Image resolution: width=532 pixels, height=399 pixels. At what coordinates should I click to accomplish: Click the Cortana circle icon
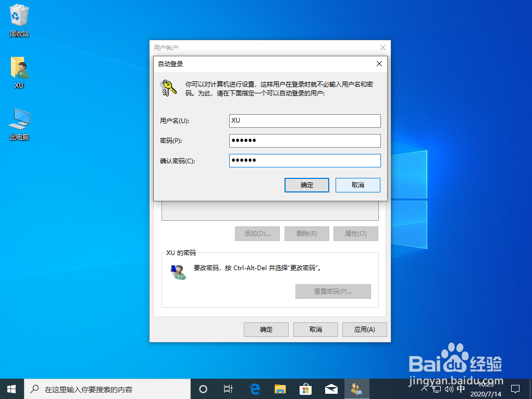203,389
